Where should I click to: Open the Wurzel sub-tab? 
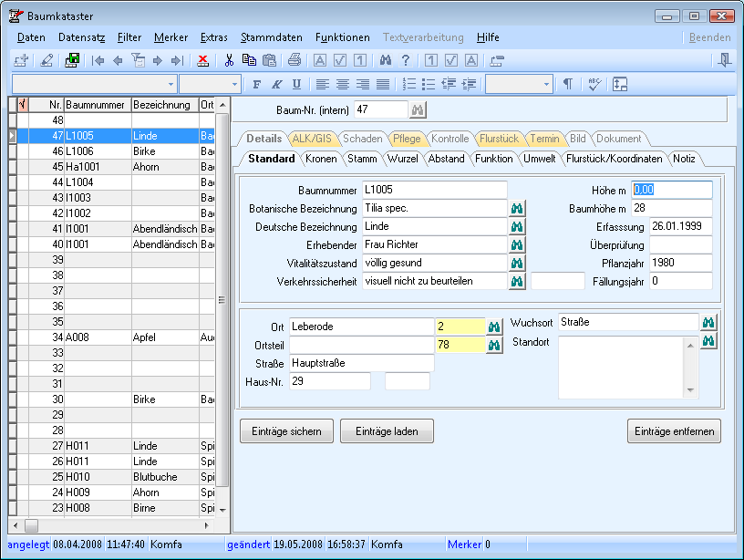click(x=403, y=159)
